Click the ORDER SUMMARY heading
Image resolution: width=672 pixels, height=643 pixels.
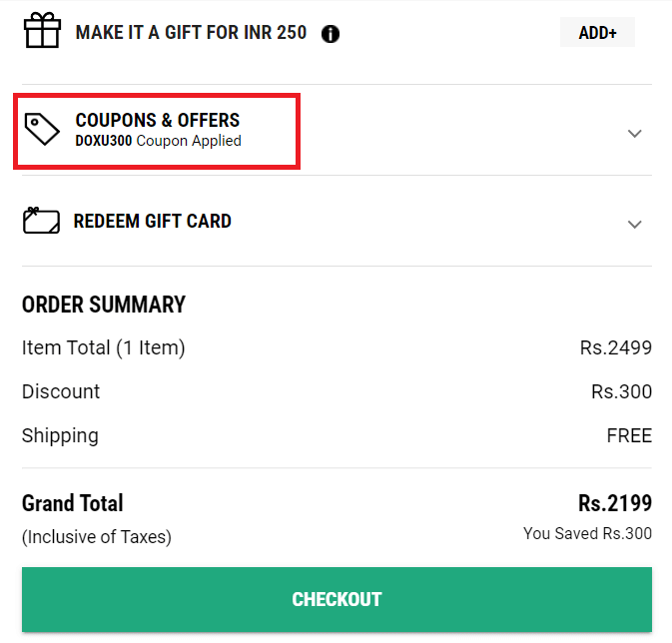click(x=104, y=305)
